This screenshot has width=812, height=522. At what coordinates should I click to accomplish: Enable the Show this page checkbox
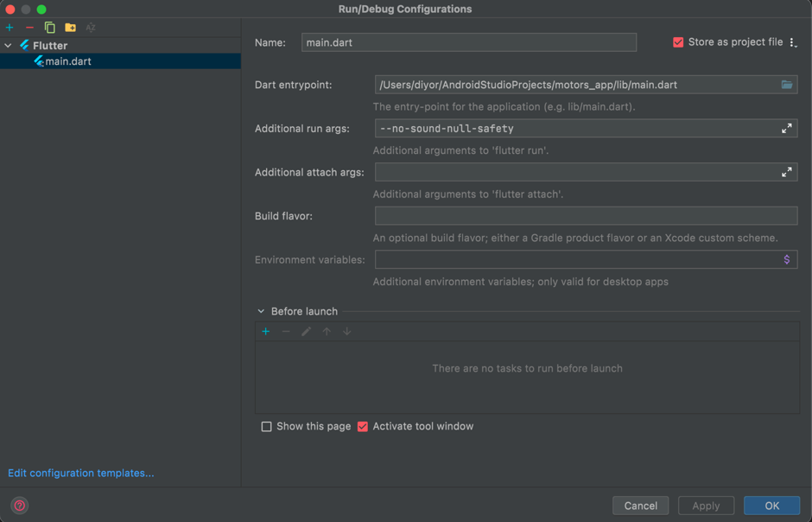point(267,427)
